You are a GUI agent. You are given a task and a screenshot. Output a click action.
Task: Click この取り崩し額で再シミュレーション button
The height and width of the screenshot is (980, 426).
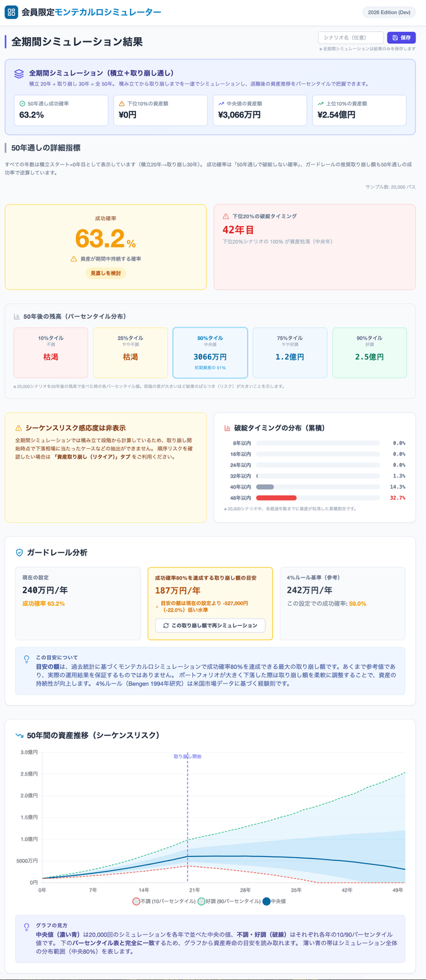point(210,625)
